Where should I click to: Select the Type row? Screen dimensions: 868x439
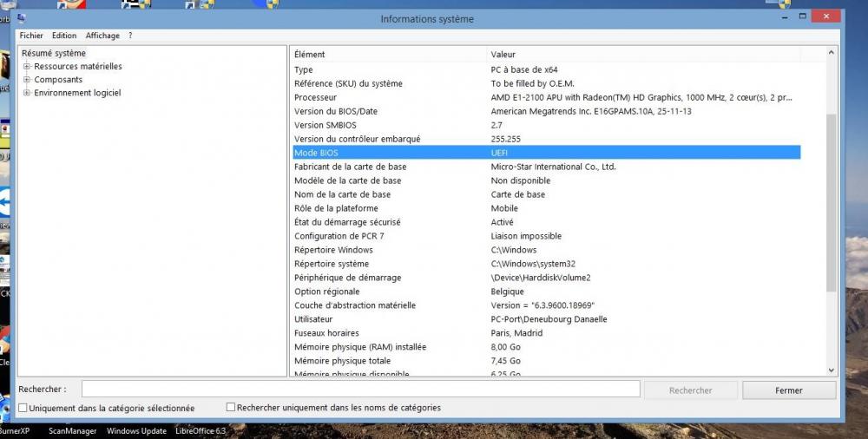[546, 69]
